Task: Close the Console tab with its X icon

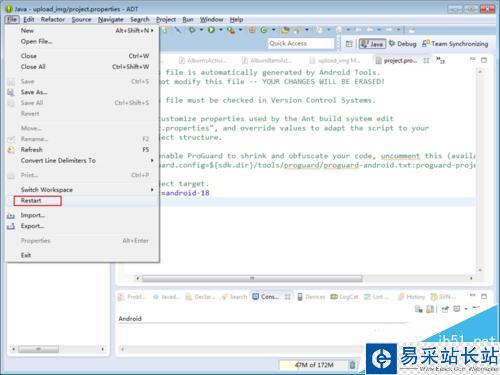Action: [288, 297]
